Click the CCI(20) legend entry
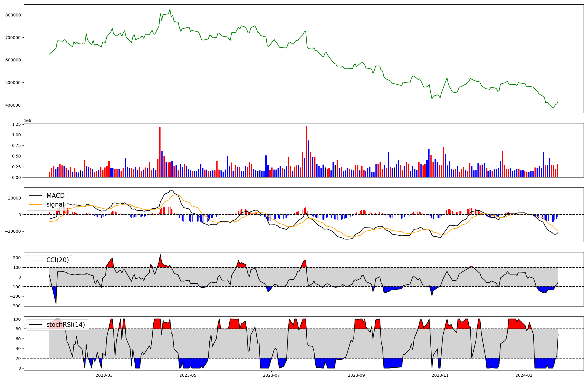This screenshot has height=382, width=588. (x=58, y=260)
